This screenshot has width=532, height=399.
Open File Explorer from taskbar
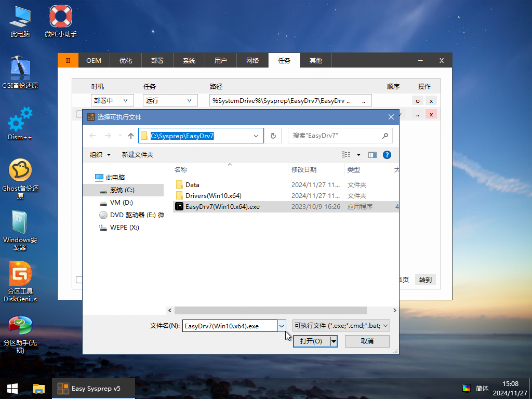click(x=39, y=389)
